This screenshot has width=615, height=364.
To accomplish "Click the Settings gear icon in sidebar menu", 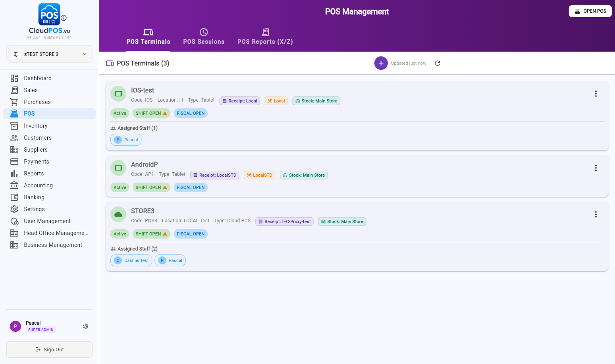I will coord(14,209).
